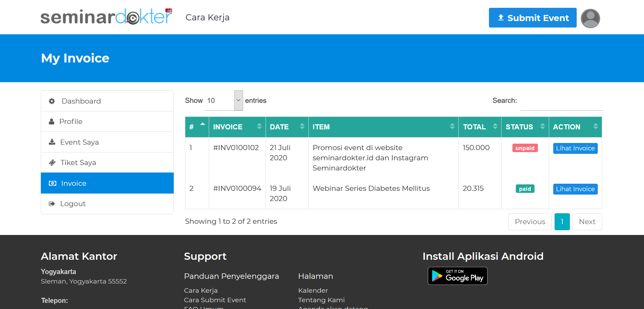Sort table by the TOTAL column
644x309 pixels.
479,127
